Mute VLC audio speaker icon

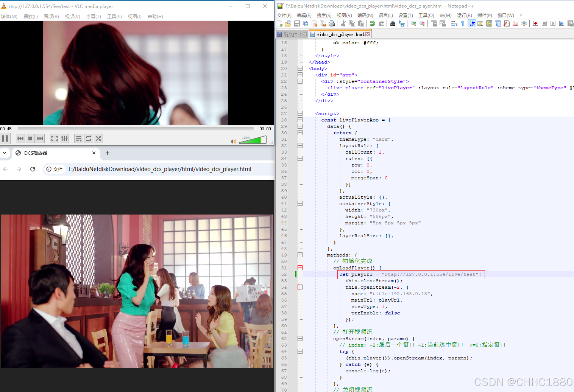234,141
